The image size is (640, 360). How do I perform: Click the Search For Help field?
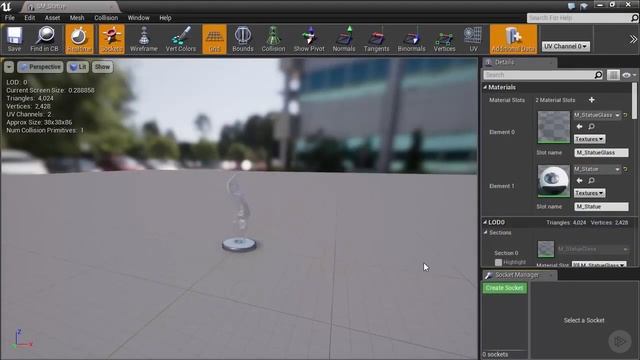[578, 18]
